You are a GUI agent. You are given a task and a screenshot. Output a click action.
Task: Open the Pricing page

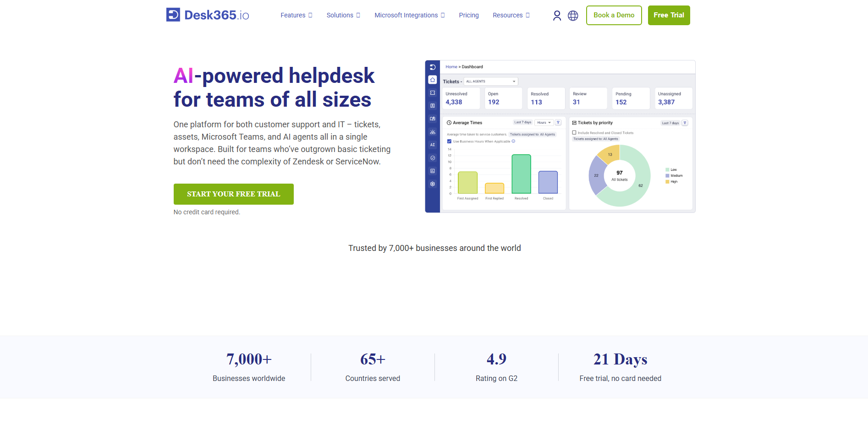coord(469,15)
